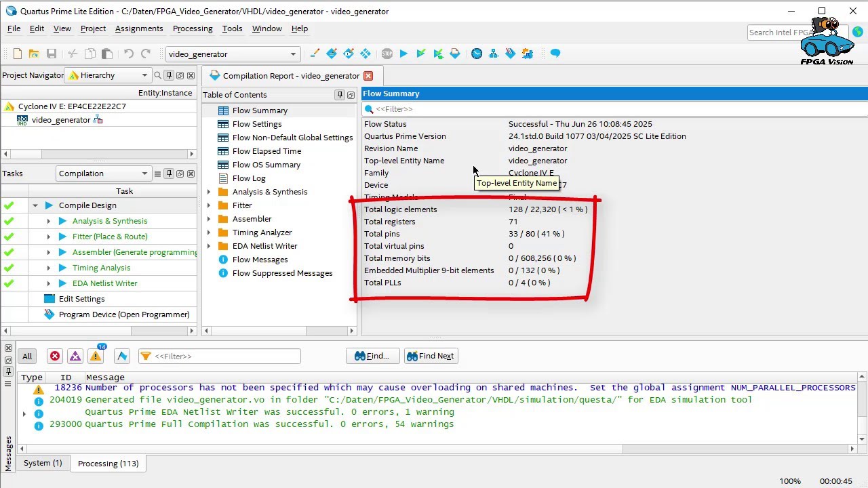This screenshot has width=868, height=488.
Task: Open Program Device (Open Programmer) task
Action: click(124, 314)
